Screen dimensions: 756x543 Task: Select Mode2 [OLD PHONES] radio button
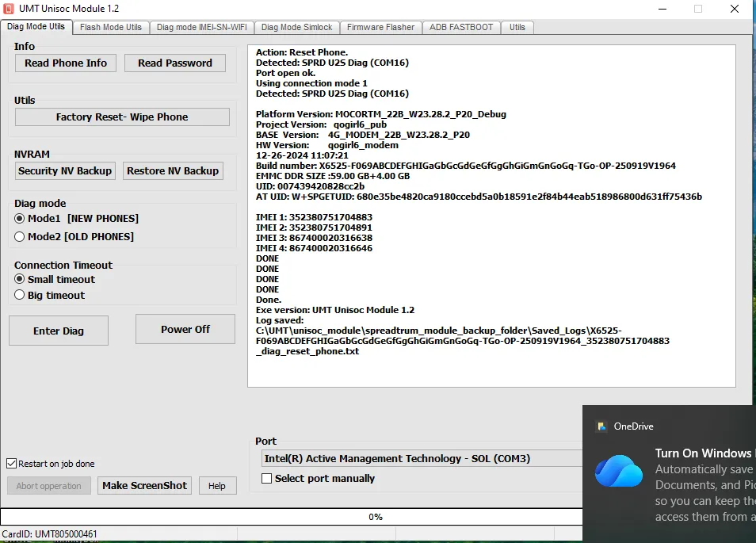click(x=20, y=236)
